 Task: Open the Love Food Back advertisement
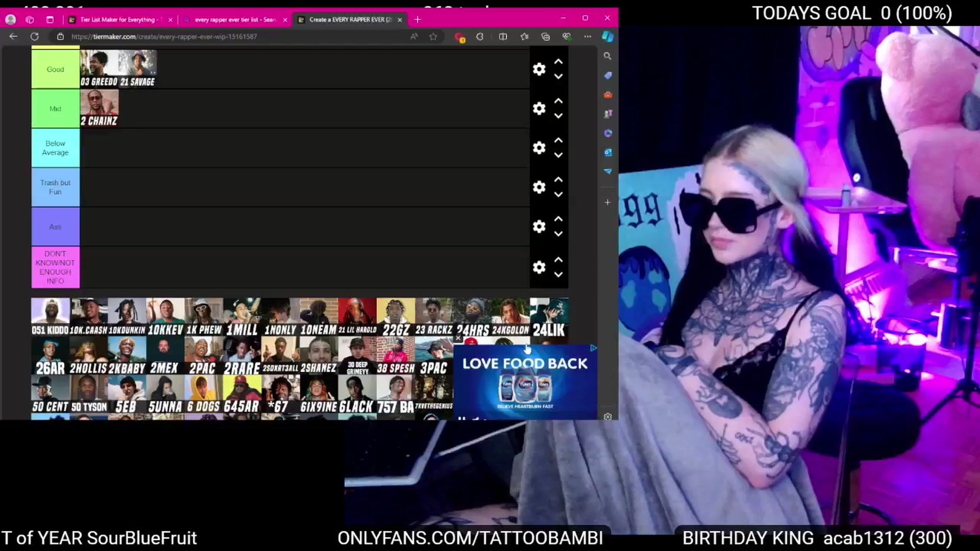[525, 382]
